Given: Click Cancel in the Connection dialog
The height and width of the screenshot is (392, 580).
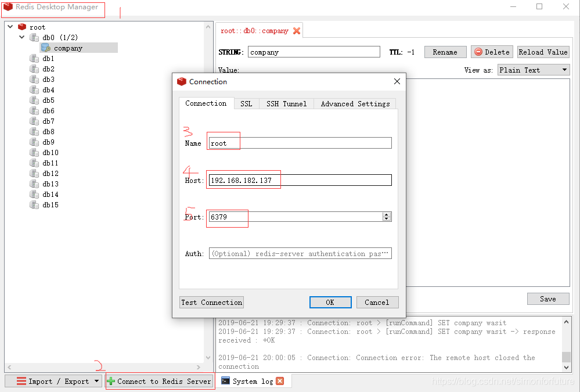Looking at the screenshot, I should point(377,303).
